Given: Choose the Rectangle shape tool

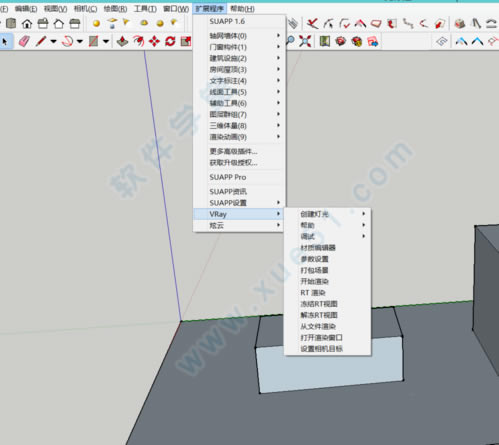Looking at the screenshot, I should [x=94, y=41].
